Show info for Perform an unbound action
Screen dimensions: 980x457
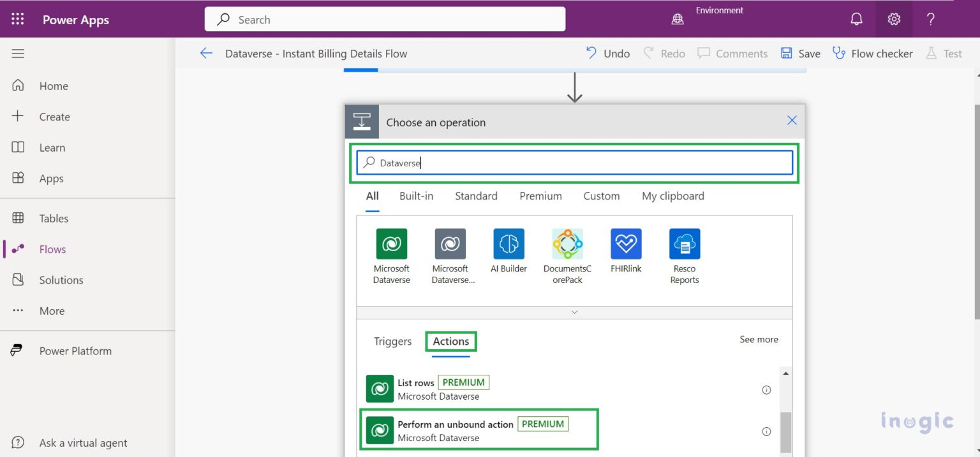point(766,432)
